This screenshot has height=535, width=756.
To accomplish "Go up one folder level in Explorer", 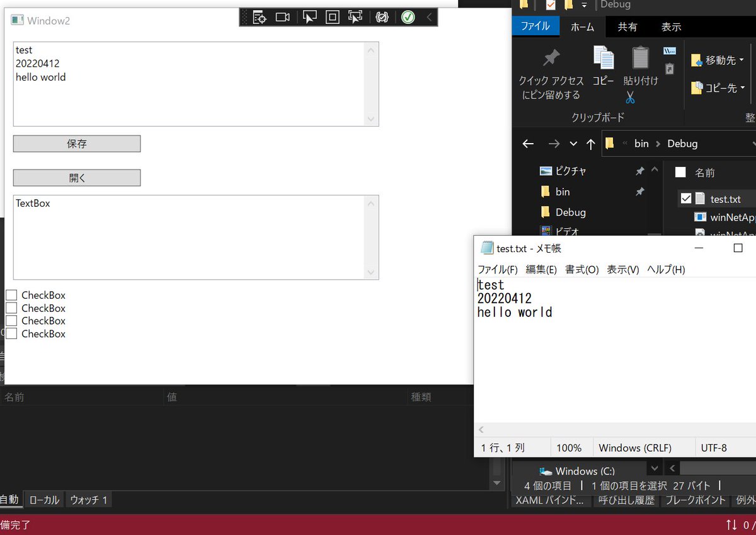I will (590, 144).
